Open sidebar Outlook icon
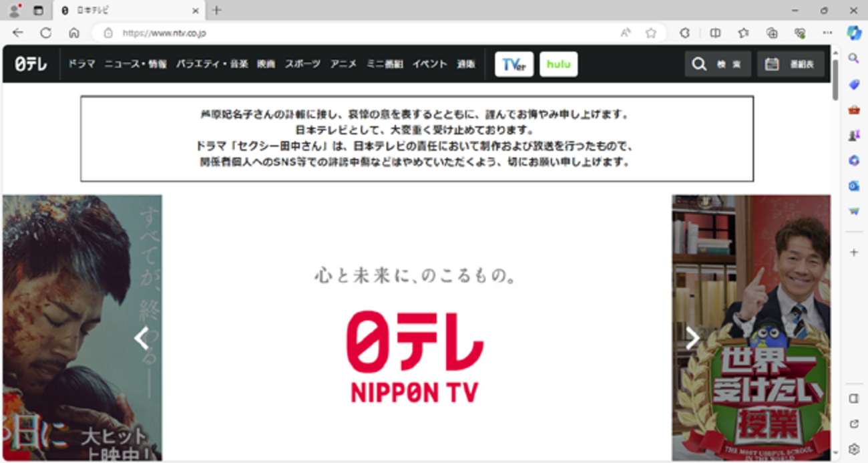Image resolution: width=868 pixels, height=463 pixels. (x=853, y=186)
